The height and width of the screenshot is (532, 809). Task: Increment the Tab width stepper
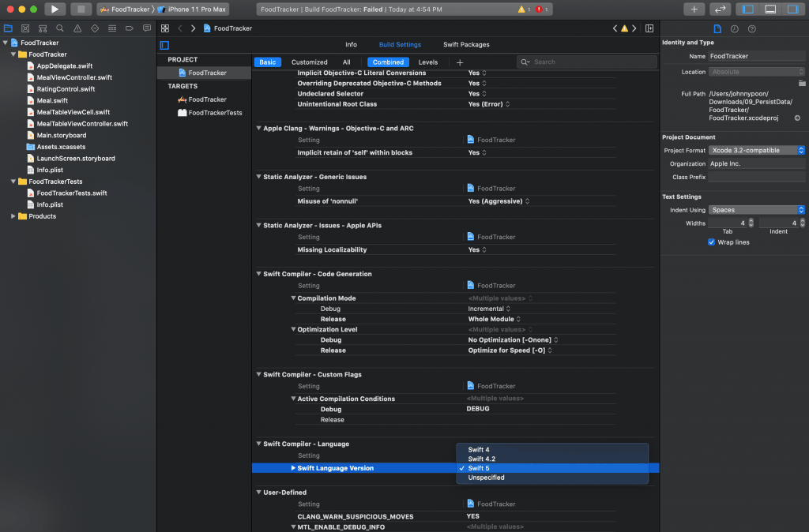751,221
